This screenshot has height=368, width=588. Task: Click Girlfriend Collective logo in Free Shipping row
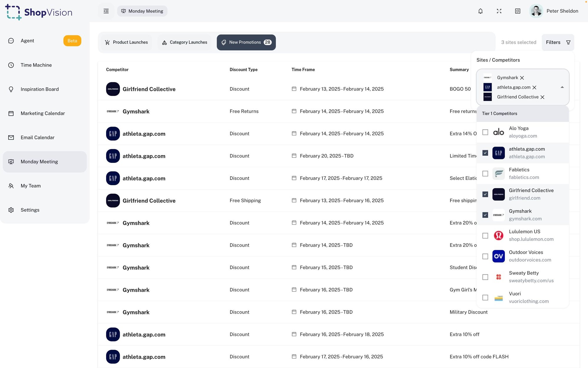pos(113,200)
